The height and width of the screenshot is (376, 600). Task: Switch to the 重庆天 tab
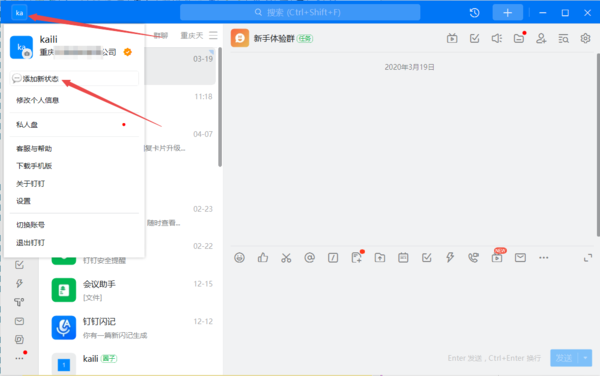tap(192, 36)
